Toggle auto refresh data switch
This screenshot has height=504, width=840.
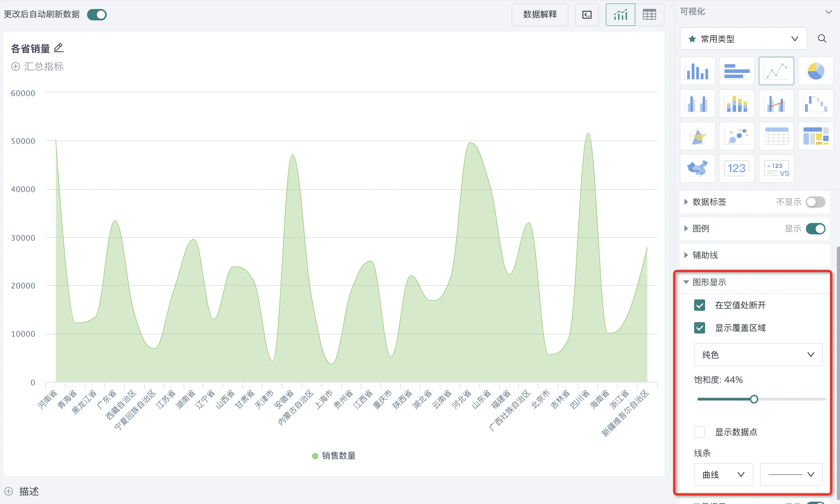97,15
